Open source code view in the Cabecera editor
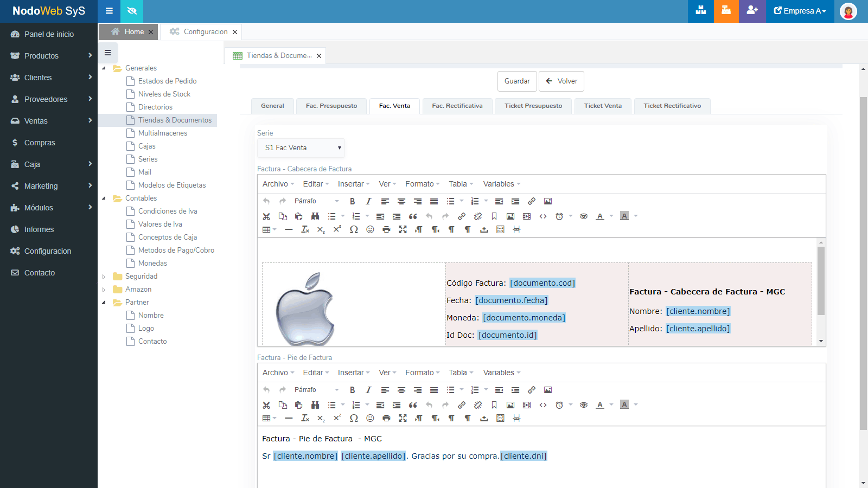 click(x=543, y=216)
